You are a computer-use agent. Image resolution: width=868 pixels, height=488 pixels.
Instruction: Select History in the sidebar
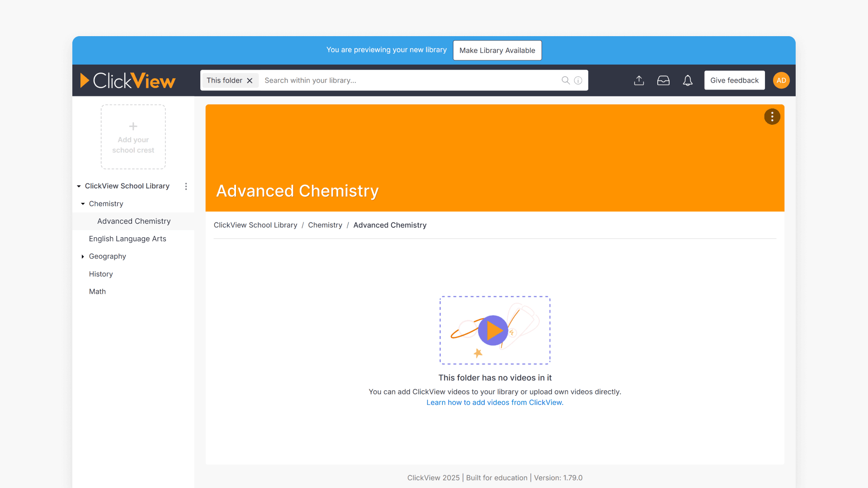pos(101,274)
